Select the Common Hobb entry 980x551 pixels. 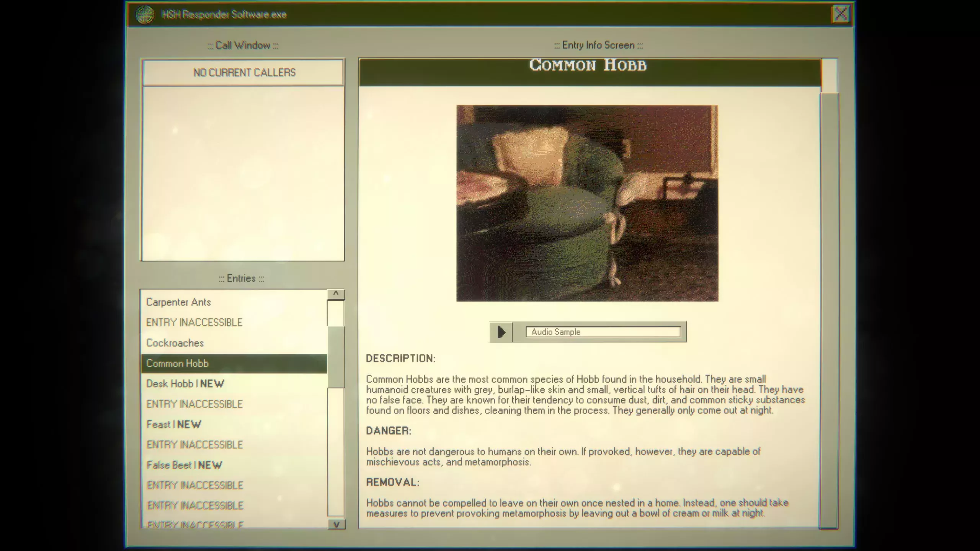[178, 363]
